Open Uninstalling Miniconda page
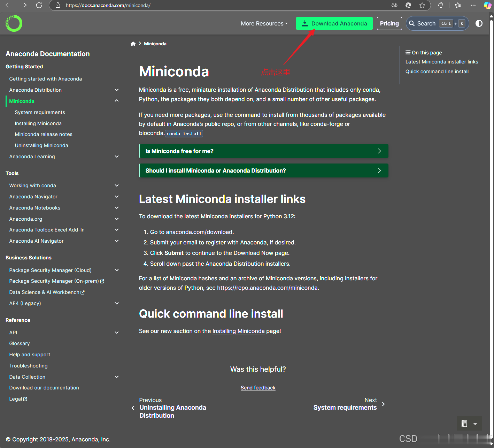Viewport: 494px width, 448px height. (41, 145)
